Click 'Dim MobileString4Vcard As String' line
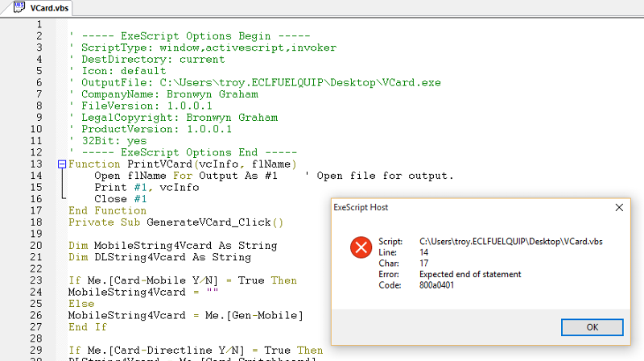The width and height of the screenshot is (644, 361). coord(172,246)
